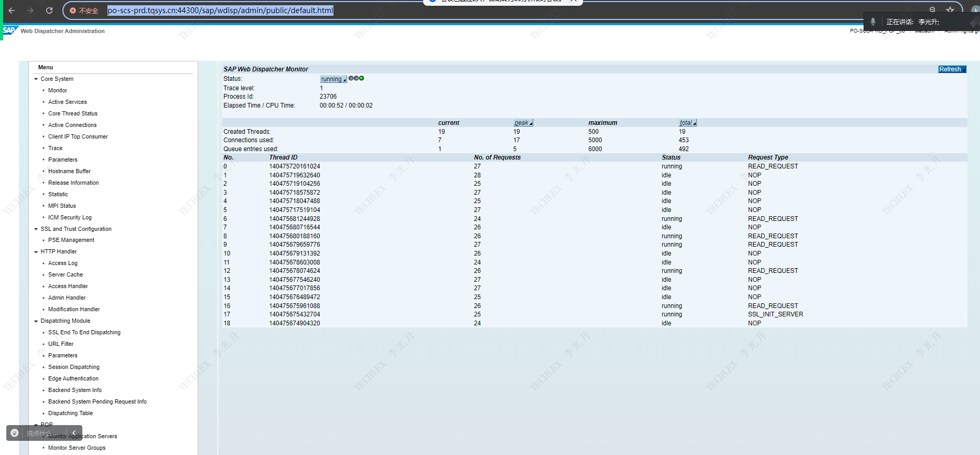Open Core Thread Status menu item

[73, 113]
